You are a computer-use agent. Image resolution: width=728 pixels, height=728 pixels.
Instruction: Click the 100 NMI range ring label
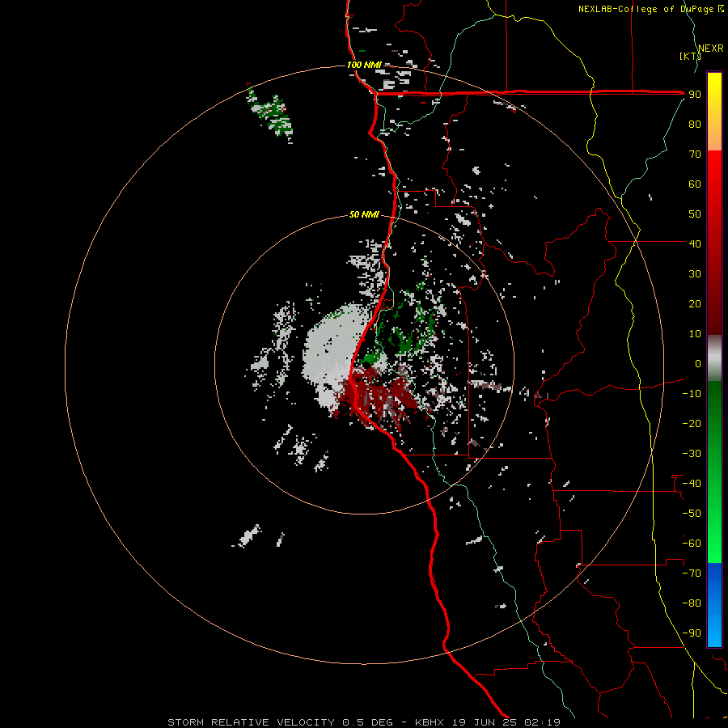coord(364,65)
